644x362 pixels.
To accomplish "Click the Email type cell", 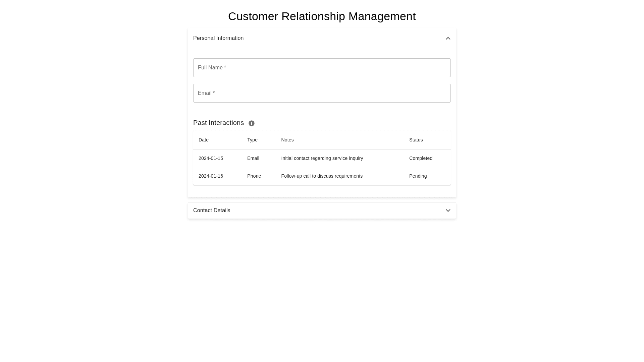I will [253, 158].
